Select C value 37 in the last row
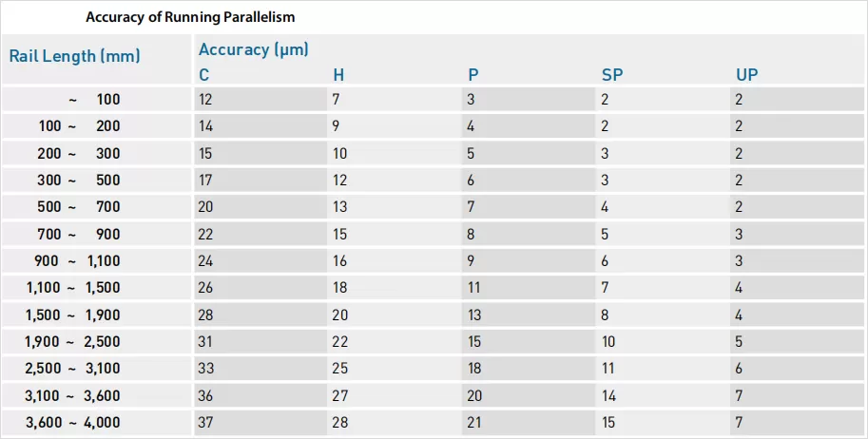The height and width of the screenshot is (439, 868). coord(206,422)
